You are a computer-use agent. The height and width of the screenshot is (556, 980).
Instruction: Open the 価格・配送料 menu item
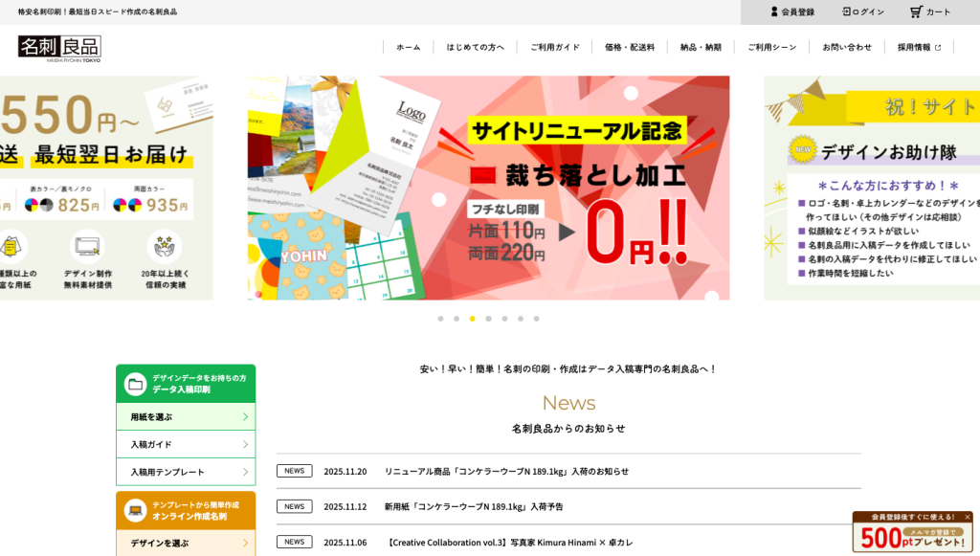[630, 47]
